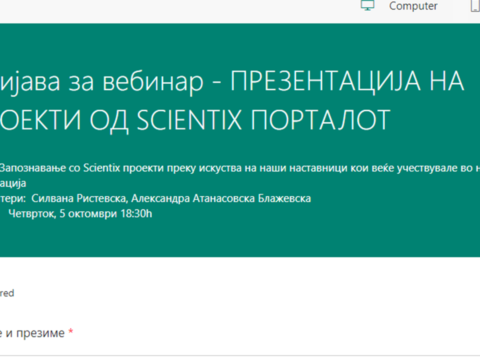Click the date Четврток, 5 октомври
Image resolution: width=480 pixels, height=360 pixels.
[63, 214]
